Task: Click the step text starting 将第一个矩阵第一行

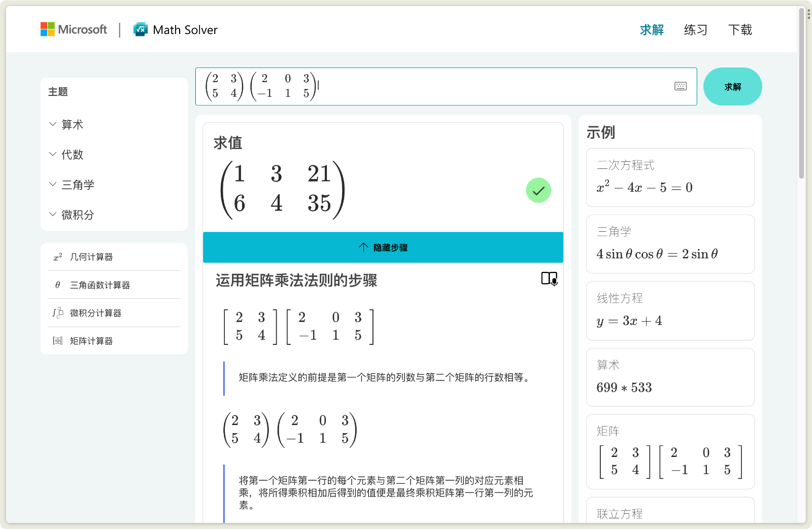Action: tap(386, 492)
